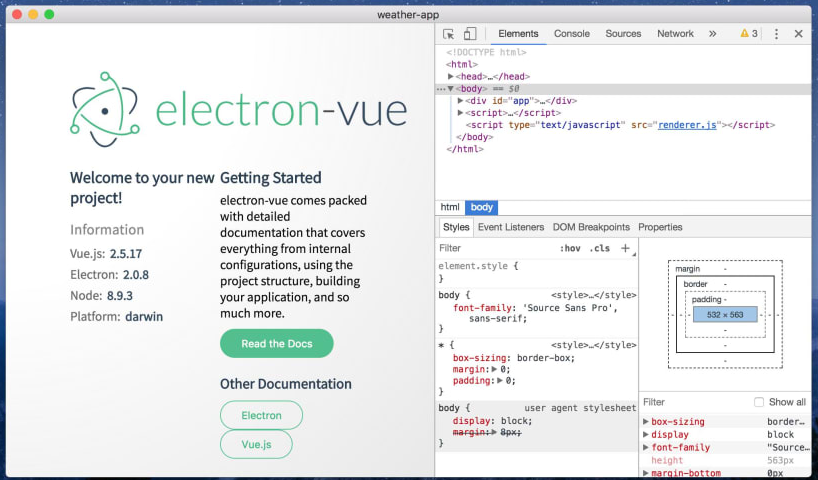Expand display computed property

pos(646,435)
